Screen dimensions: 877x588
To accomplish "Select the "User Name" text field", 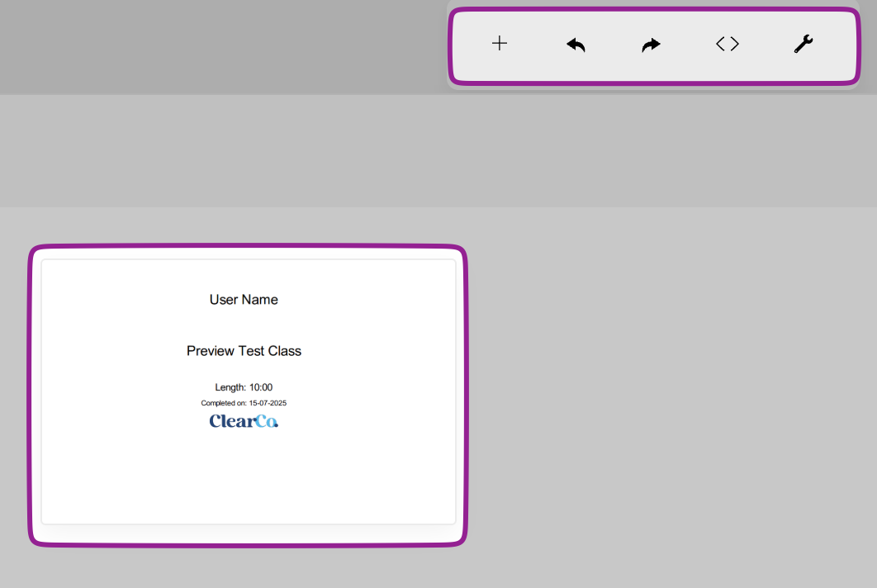I will pyautogui.click(x=244, y=300).
